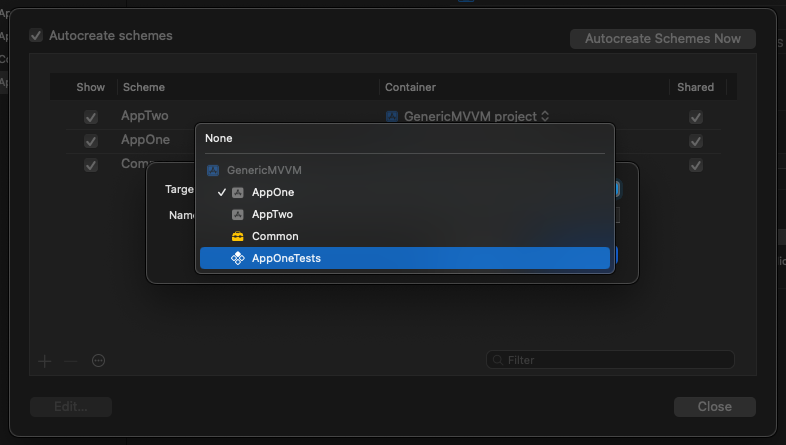Toggle Show checkbox for Common scheme
This screenshot has height=445, width=786.
pyautogui.click(x=91, y=165)
